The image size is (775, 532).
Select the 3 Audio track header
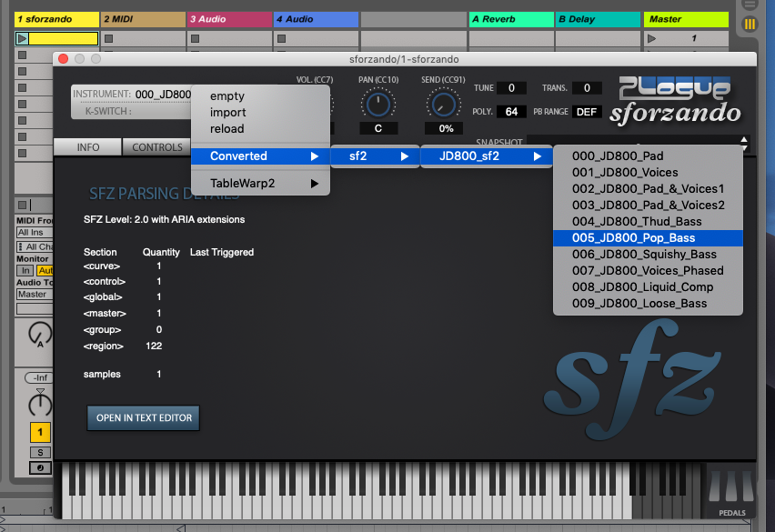click(229, 19)
